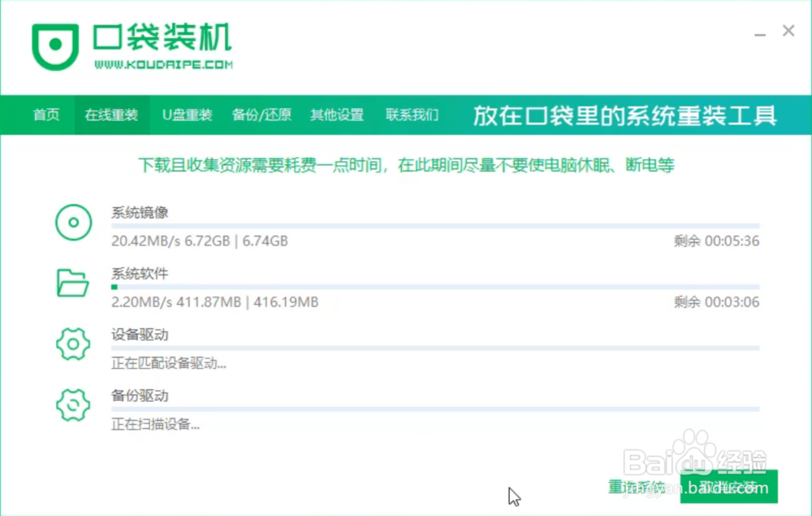Image resolution: width=812 pixels, height=516 pixels.
Task: Click the '剩余 00:05:36' time text
Action: point(717,241)
